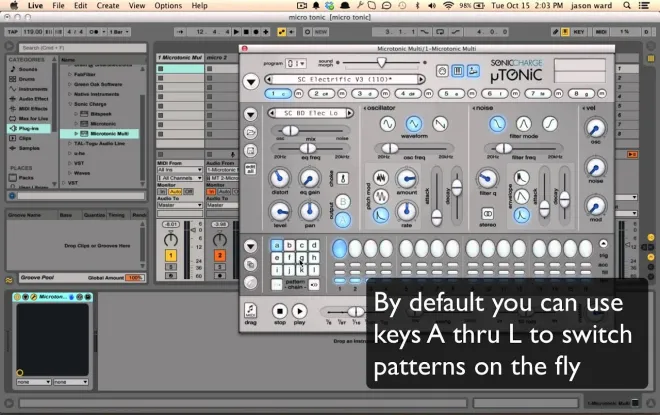Image resolution: width=660 pixels, height=415 pixels.
Task: Select the triangle oscillator waveform
Action: [414, 124]
